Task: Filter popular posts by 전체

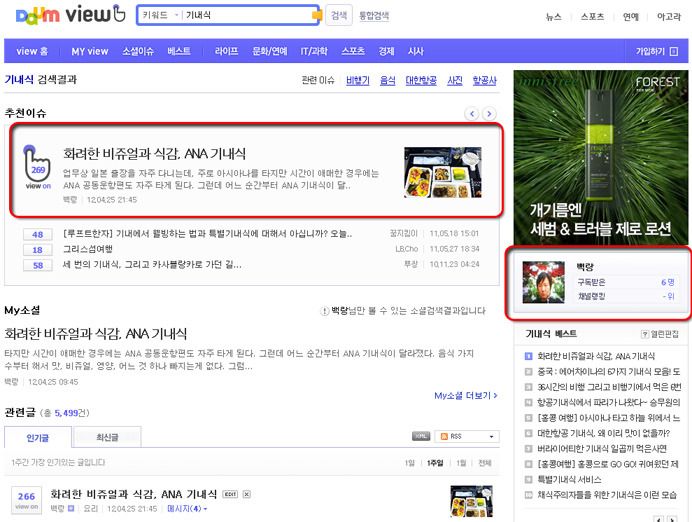Action: (485, 463)
